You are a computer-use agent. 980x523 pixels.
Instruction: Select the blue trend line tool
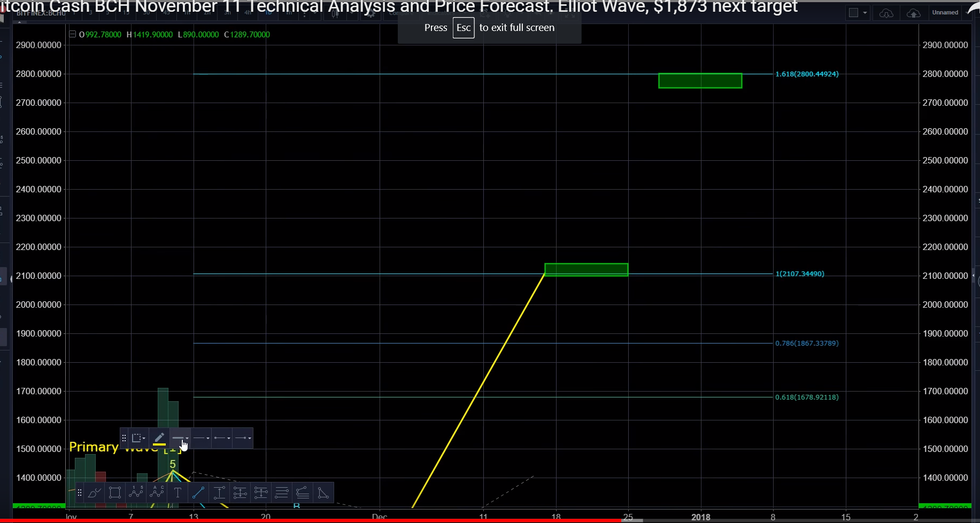pyautogui.click(x=198, y=493)
